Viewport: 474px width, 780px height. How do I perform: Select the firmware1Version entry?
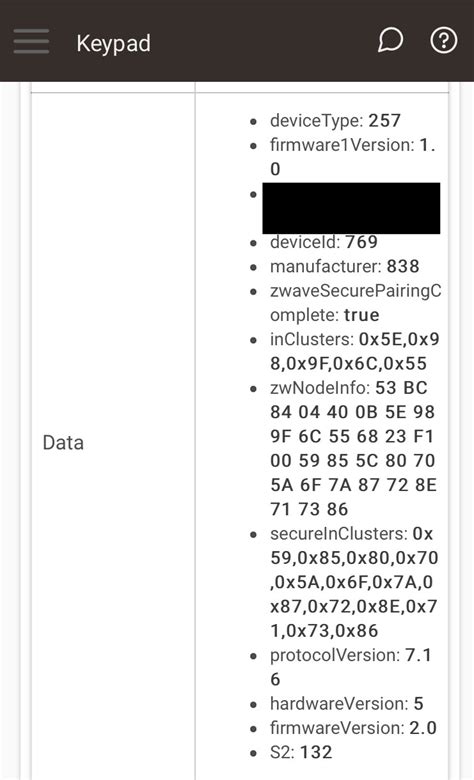(353, 157)
